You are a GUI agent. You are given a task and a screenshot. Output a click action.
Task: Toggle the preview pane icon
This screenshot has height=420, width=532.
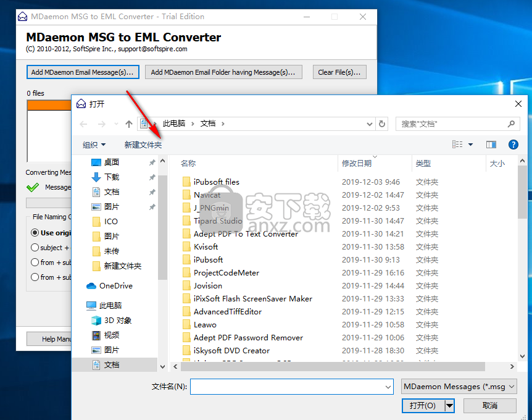click(x=491, y=145)
